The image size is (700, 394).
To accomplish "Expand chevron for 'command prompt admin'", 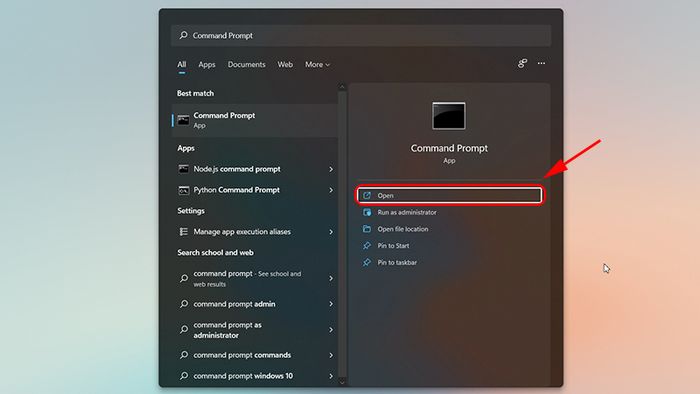I will (331, 304).
